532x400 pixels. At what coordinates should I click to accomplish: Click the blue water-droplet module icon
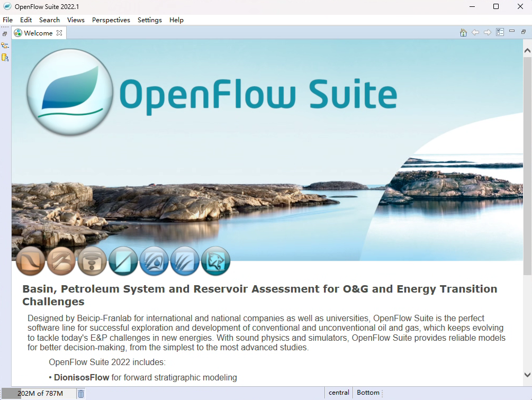point(154,261)
